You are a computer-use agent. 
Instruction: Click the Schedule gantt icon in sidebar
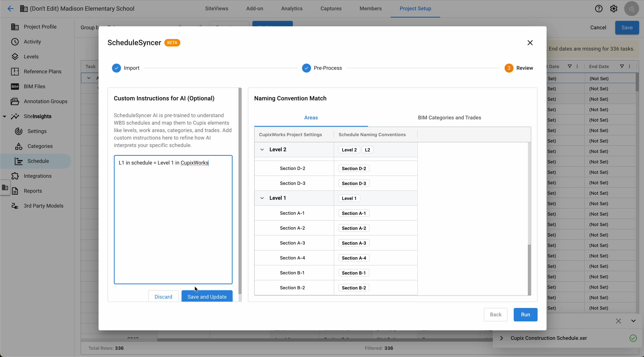click(x=19, y=161)
